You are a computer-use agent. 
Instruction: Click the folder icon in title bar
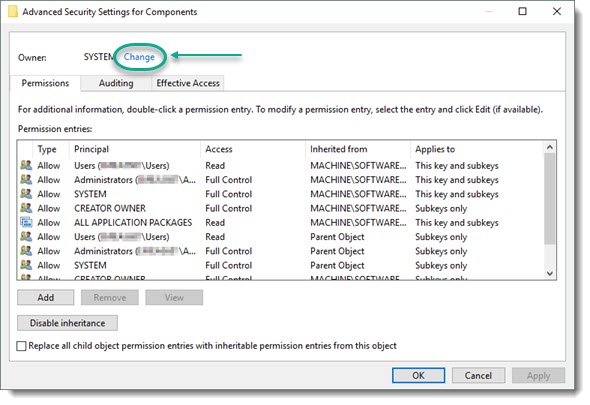(13, 12)
